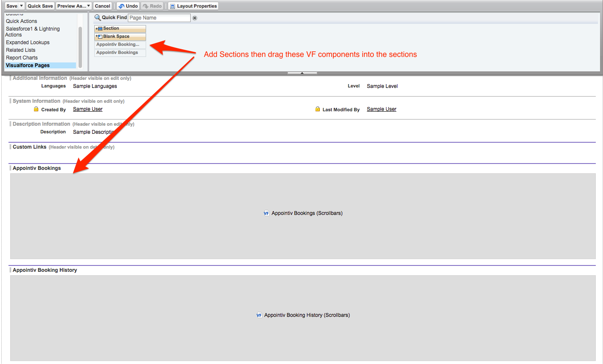
Task: Select Related Lists category
Action: click(21, 50)
